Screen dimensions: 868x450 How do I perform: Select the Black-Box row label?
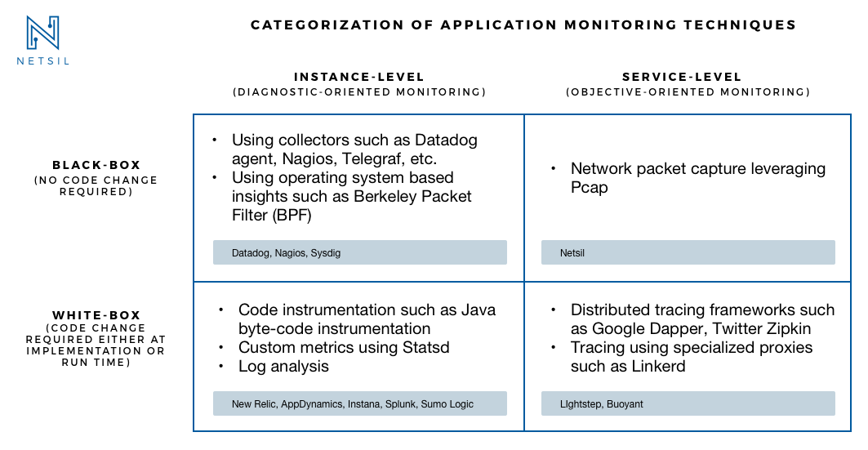coord(96,165)
